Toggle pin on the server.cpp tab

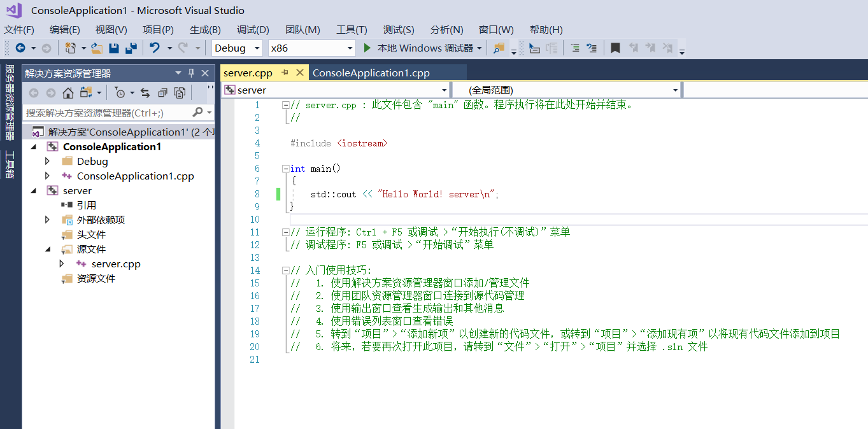coord(285,73)
